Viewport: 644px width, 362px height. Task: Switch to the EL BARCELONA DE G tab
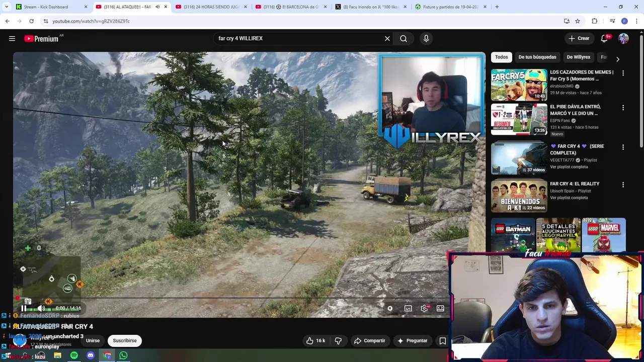pos(291,7)
